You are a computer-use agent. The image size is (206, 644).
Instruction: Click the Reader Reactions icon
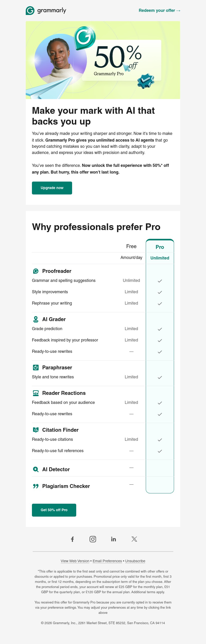point(36,393)
